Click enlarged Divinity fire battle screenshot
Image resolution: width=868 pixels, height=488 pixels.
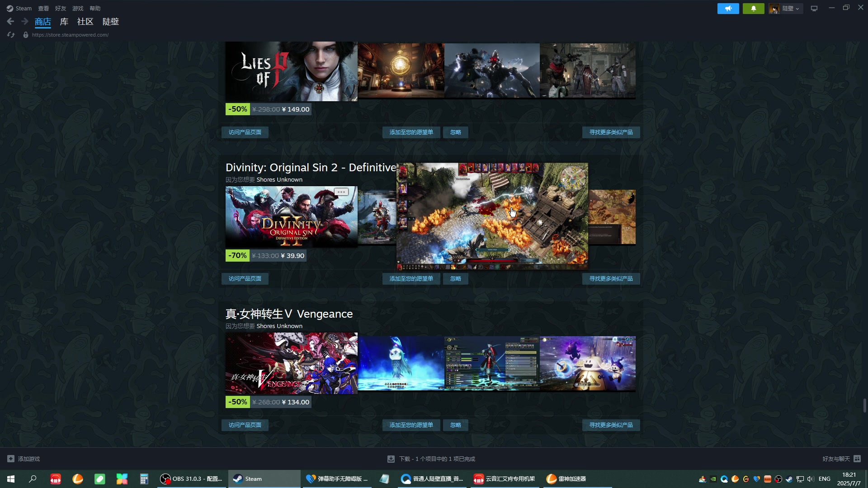coord(492,216)
